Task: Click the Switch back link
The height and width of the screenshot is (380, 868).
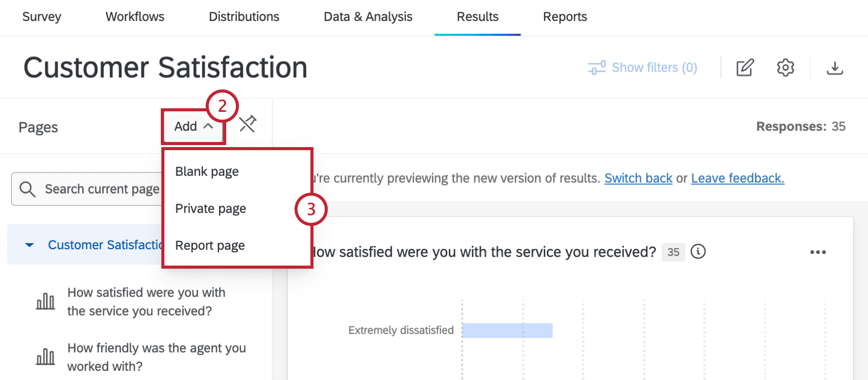Action: coord(638,178)
